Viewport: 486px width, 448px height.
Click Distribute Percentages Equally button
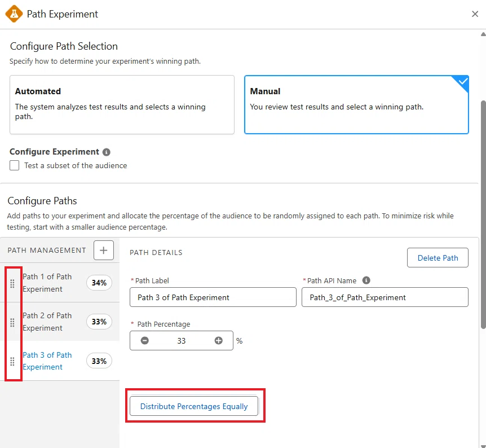194,406
